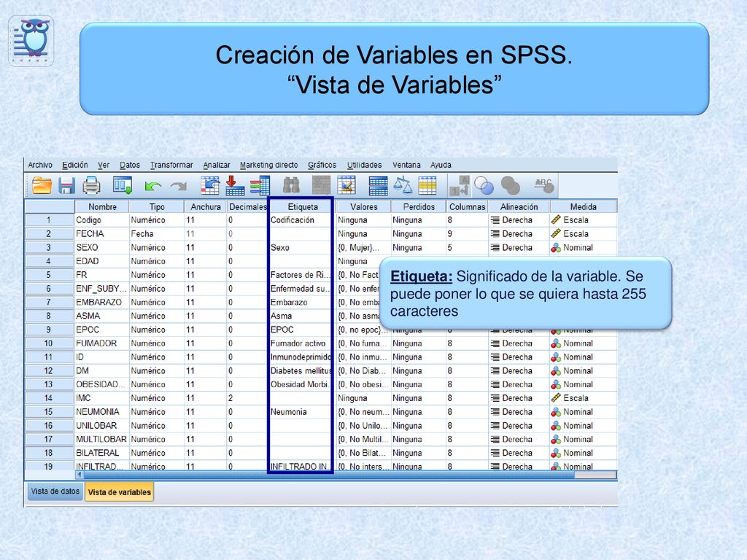Click the grayed Insert cases icon

pos(321,186)
